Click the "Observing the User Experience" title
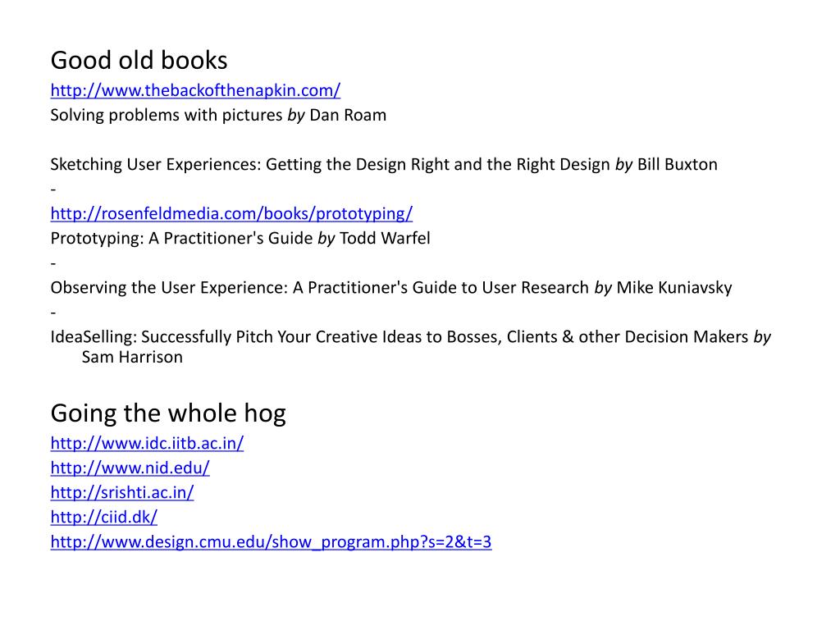The width and height of the screenshot is (840, 630). 169,288
